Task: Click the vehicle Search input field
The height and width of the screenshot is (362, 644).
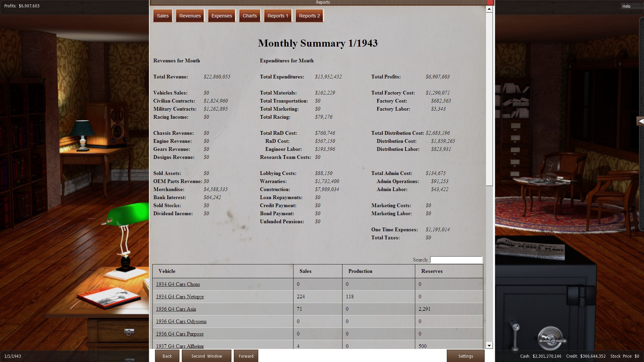Action: click(x=456, y=260)
